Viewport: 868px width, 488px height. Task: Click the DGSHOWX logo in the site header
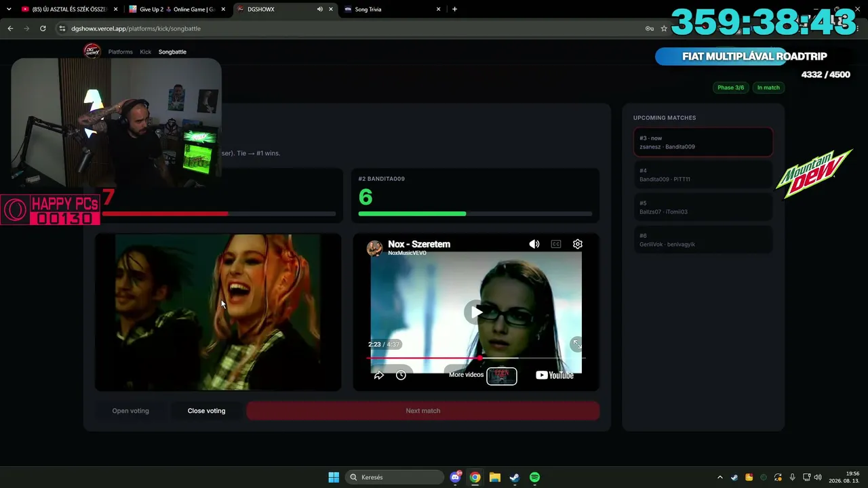pyautogui.click(x=92, y=51)
